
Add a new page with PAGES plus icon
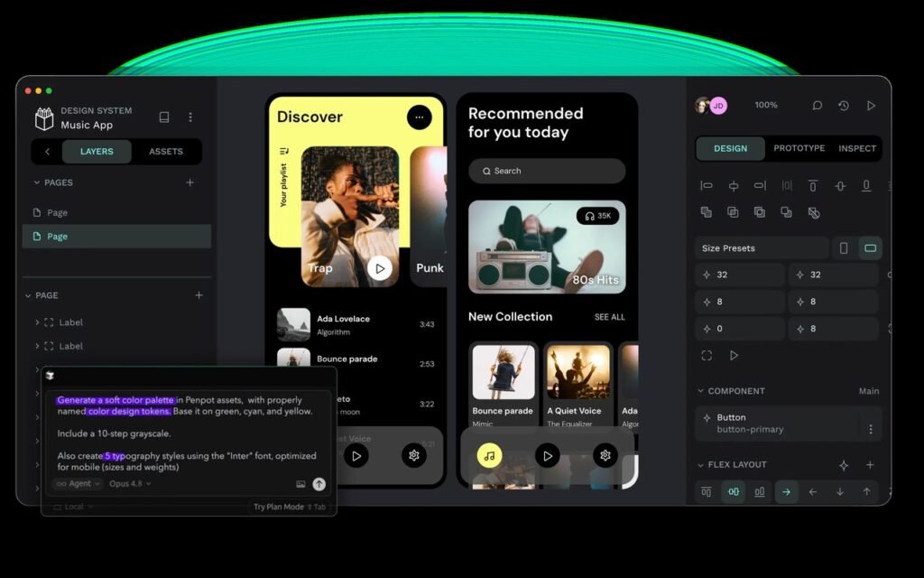(189, 182)
